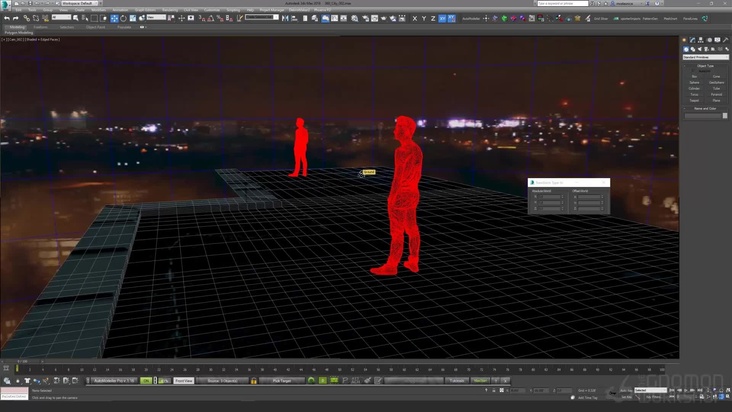Choose the rectangular selection region tool
The image size is (732, 412).
pyautogui.click(x=94, y=18)
